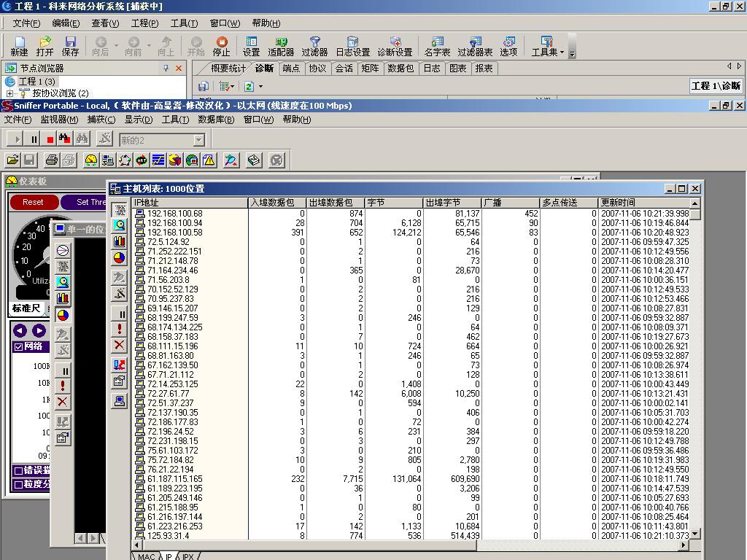Click the red stop square in Sniffer toolbar
This screenshot has width=747, height=560.
[50, 139]
